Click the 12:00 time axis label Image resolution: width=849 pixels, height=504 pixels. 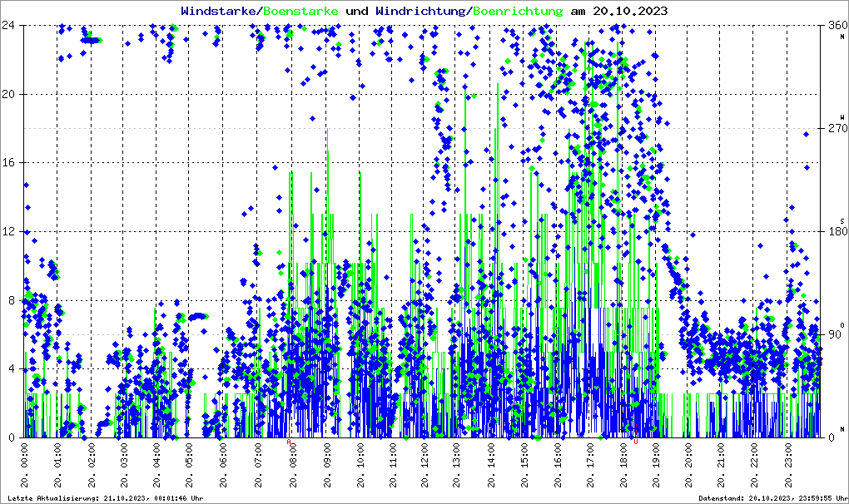[x=424, y=466]
